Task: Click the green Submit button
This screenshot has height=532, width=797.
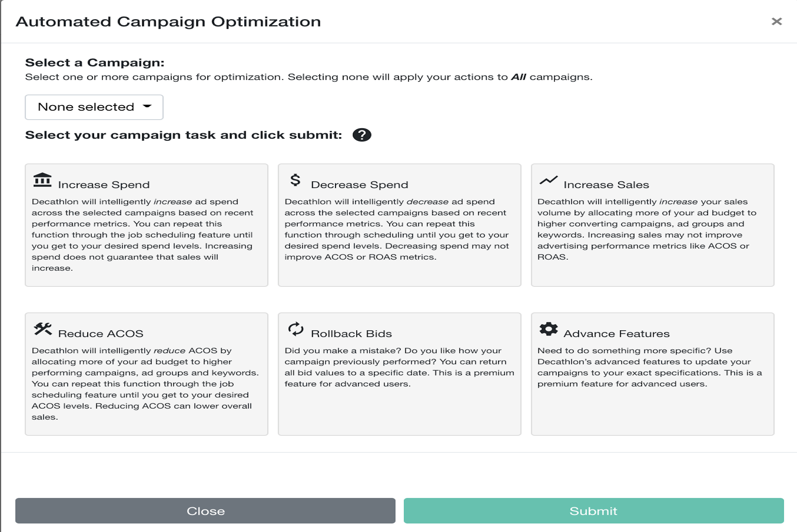Action: pos(593,511)
